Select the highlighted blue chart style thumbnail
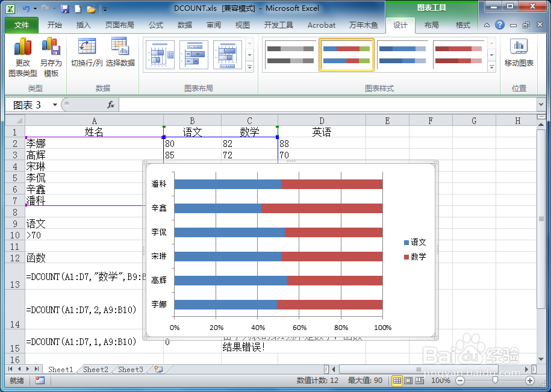Screen dimensions: 551x392 tap(346, 54)
